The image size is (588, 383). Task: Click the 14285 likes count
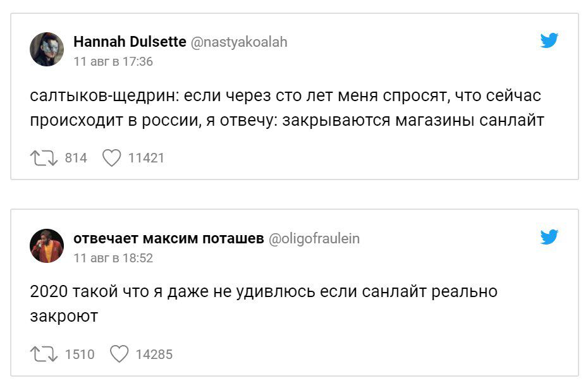tap(154, 354)
